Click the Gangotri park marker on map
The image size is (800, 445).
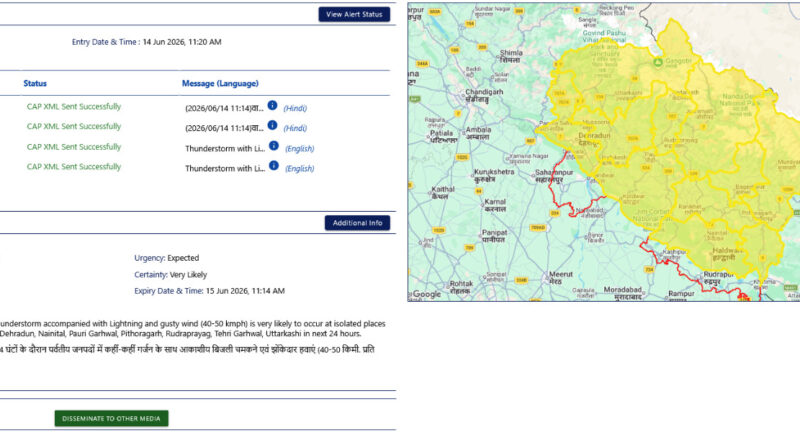(658, 62)
